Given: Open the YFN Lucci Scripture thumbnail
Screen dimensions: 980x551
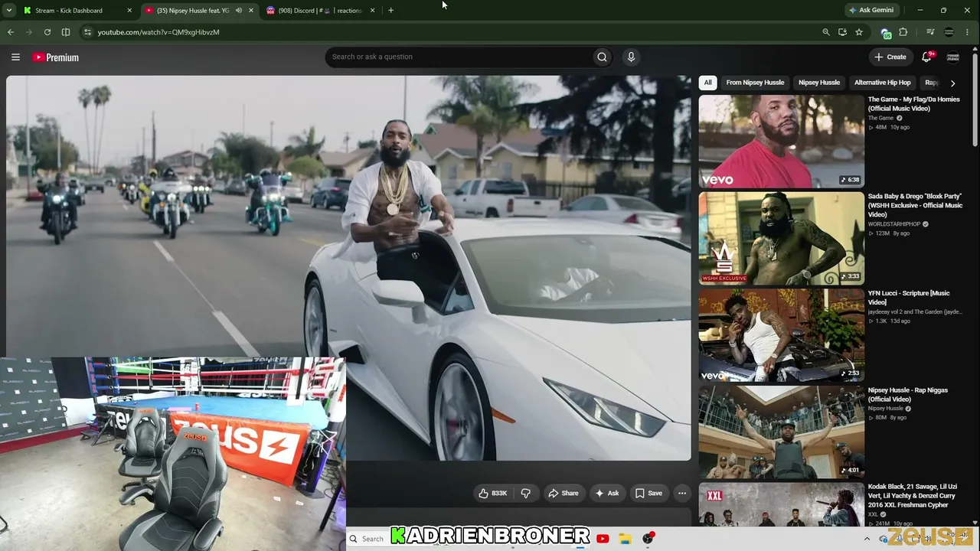Looking at the screenshot, I should coord(782,335).
